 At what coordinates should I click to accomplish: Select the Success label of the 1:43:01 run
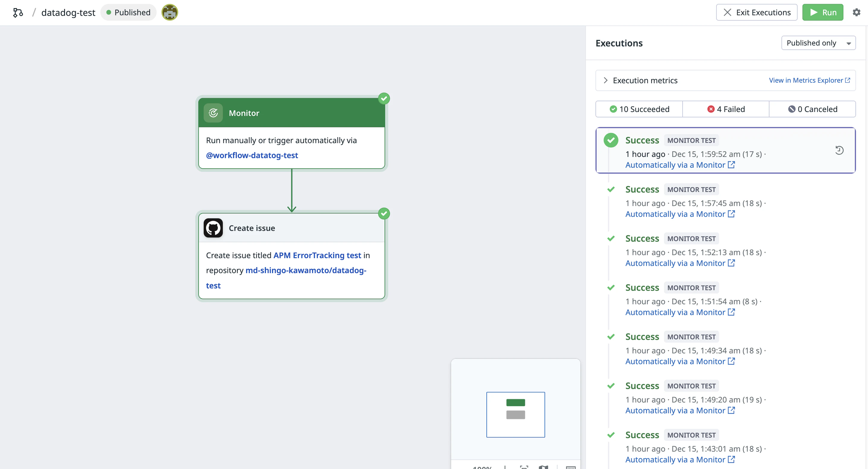click(x=642, y=435)
